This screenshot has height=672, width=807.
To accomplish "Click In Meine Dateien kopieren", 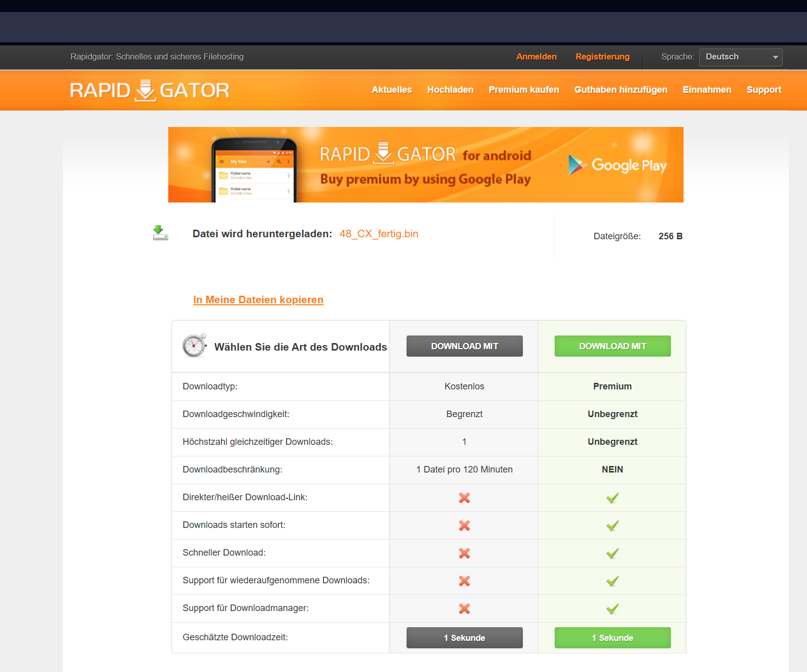I will tap(258, 300).
